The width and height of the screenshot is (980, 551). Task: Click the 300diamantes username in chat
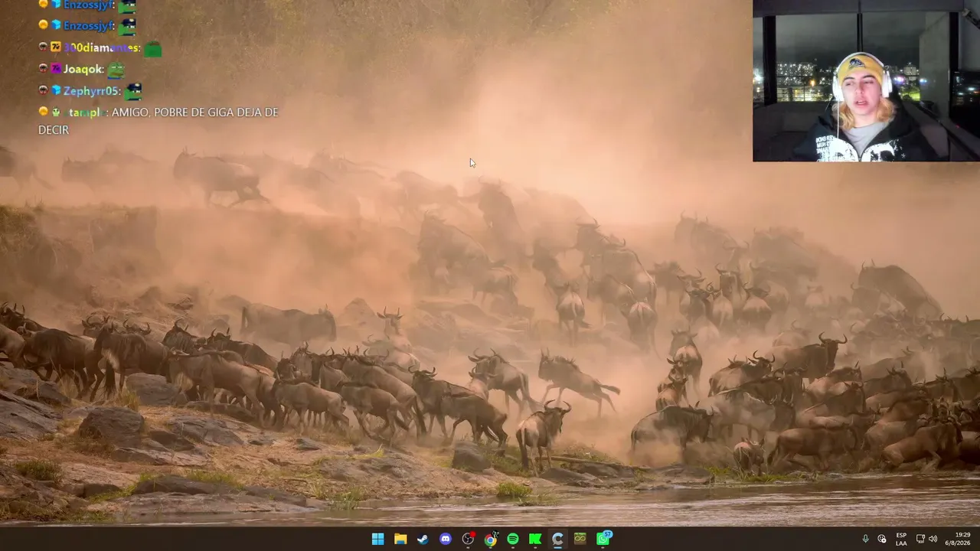click(x=102, y=47)
